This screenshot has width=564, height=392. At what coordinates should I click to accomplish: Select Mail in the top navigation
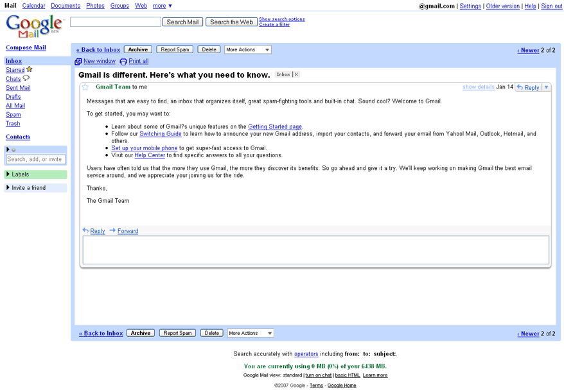10,6
